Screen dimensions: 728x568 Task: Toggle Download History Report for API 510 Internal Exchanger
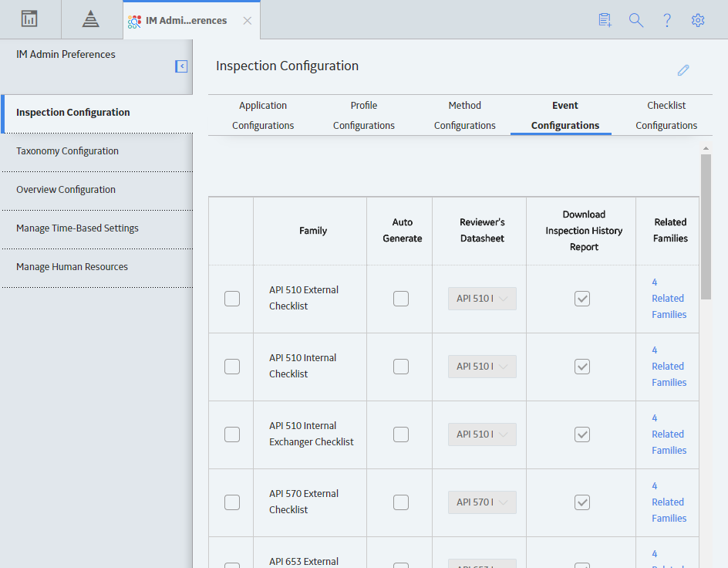pos(582,434)
